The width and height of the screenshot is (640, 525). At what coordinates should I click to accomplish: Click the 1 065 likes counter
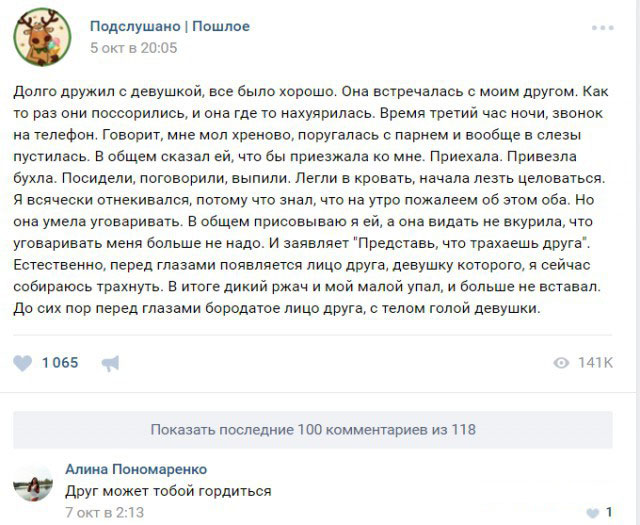59,363
